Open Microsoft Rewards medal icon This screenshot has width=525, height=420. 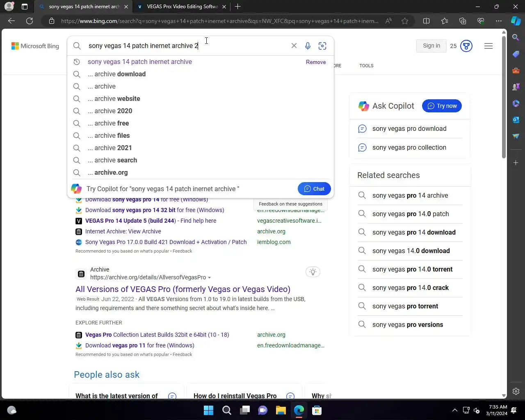click(466, 46)
